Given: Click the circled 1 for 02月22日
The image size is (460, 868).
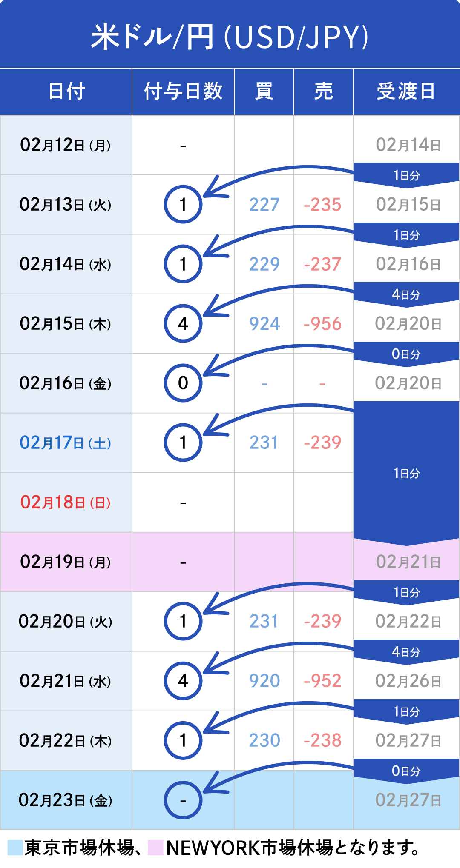Looking at the screenshot, I should [x=183, y=740].
